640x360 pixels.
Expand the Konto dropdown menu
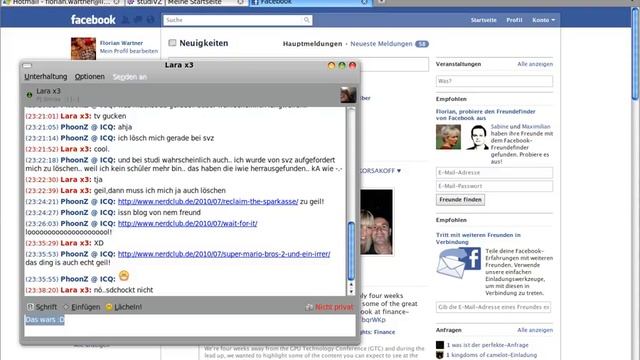pyautogui.click(x=543, y=20)
